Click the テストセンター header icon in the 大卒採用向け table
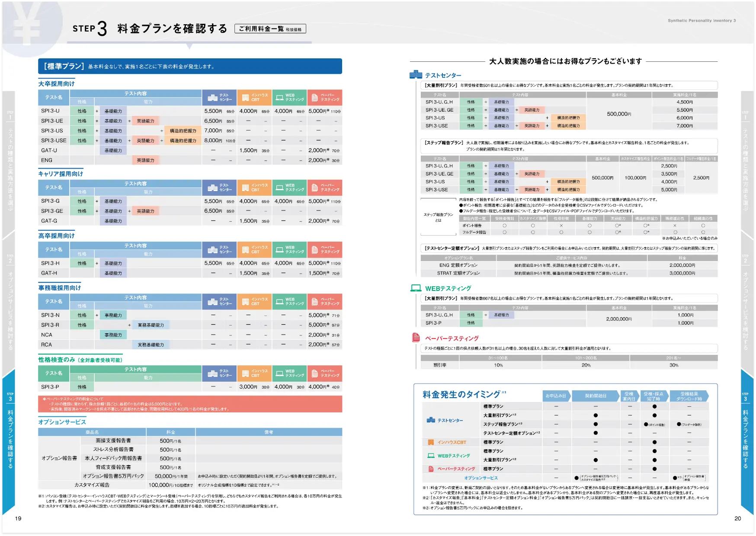756x536 pixels. (x=212, y=98)
